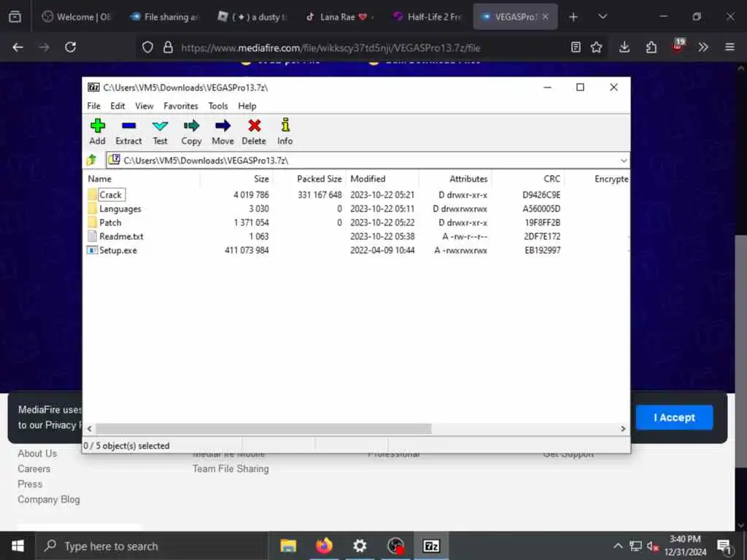Viewport: 747px width, 560px height.
Task: Open the notification center icon
Action: [x=724, y=546]
